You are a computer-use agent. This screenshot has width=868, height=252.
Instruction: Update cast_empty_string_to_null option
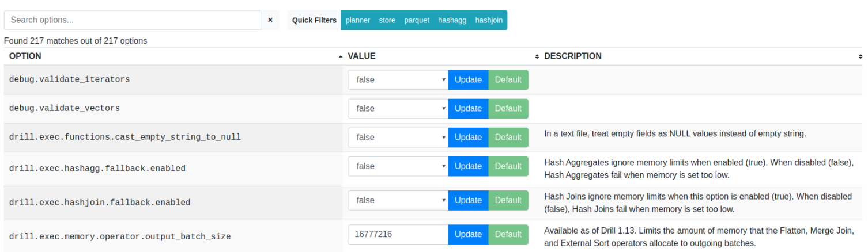point(468,138)
